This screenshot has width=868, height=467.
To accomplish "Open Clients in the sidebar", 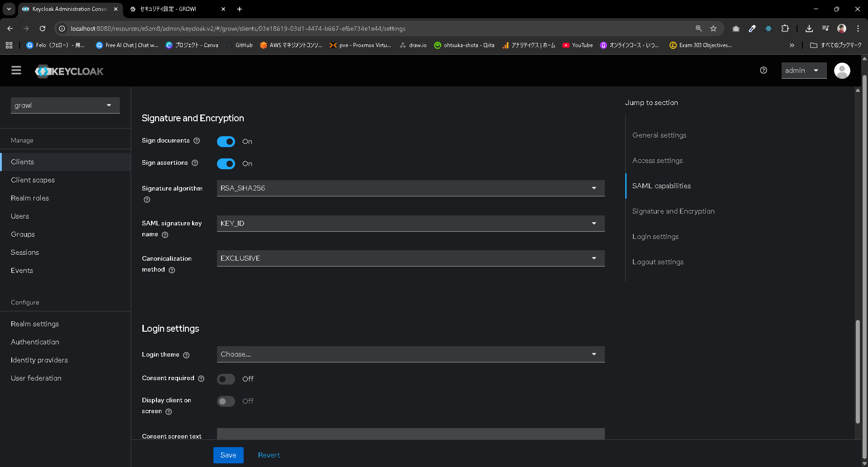I will point(66,162).
